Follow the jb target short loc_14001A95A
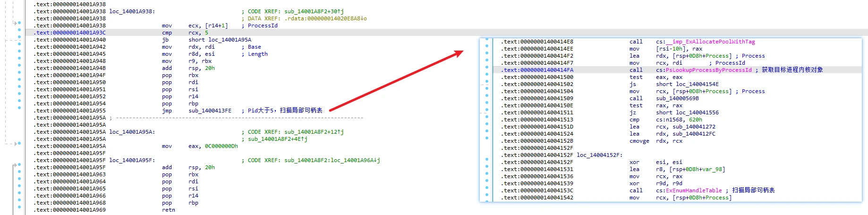 tap(220, 40)
